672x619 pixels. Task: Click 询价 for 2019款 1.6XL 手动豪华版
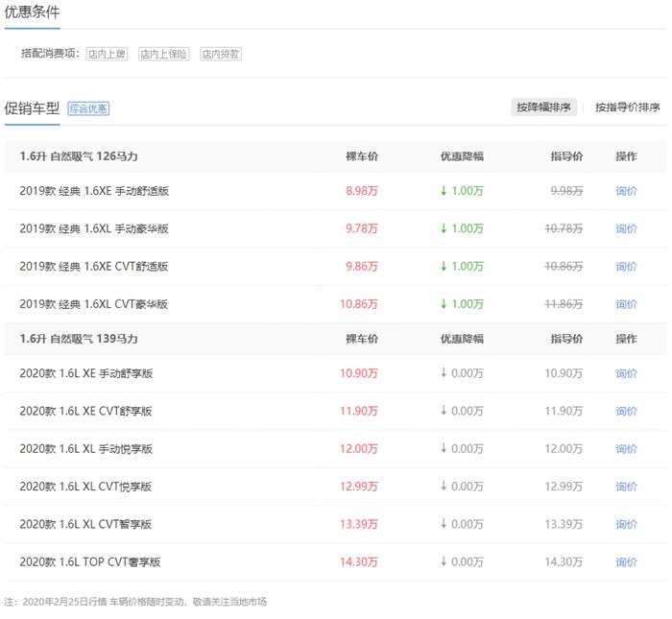point(626,228)
